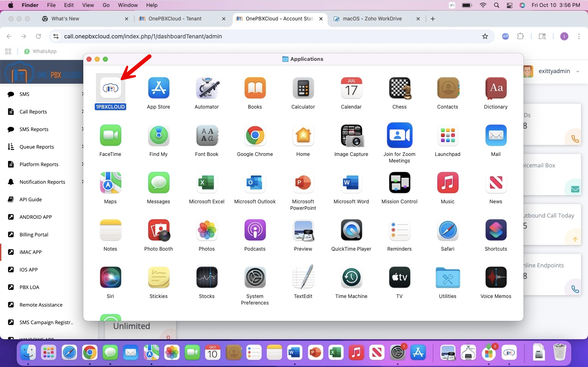Open Image Capture app
Screen dimensions: 588x367
tap(351, 136)
